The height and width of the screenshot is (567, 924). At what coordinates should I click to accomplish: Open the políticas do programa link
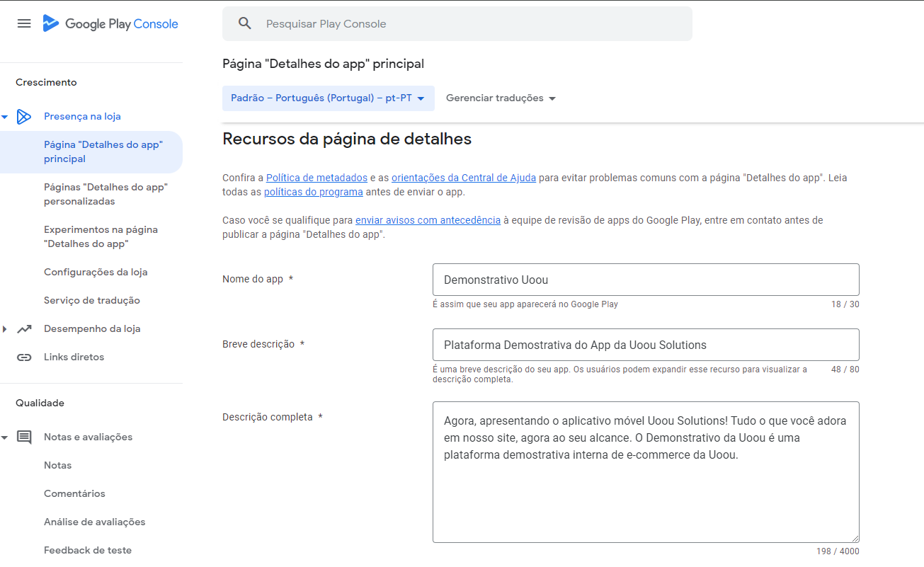click(x=314, y=192)
